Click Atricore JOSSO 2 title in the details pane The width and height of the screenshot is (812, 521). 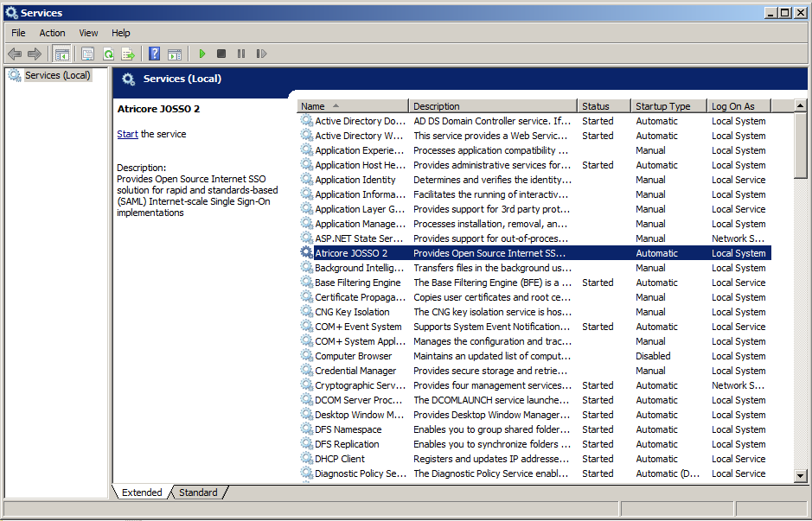158,109
